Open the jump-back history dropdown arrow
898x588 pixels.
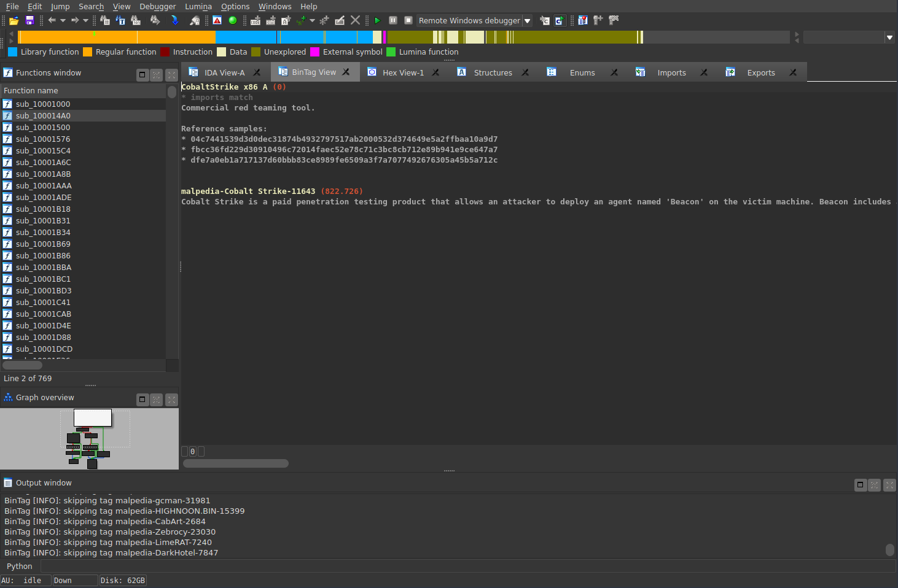[x=63, y=20]
